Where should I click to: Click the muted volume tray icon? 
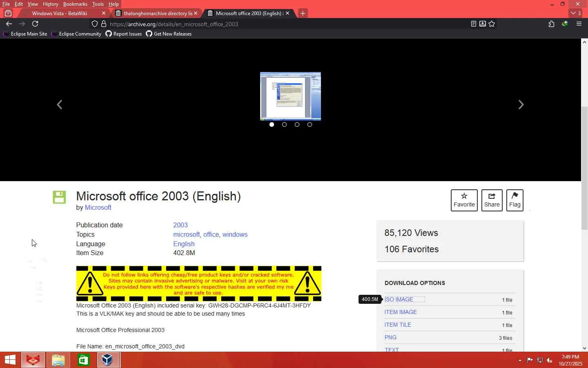[x=550, y=360]
